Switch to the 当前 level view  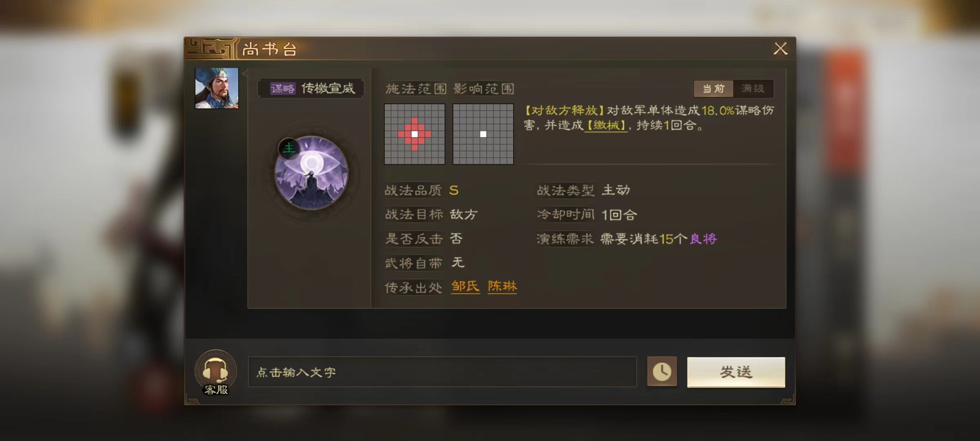click(713, 89)
